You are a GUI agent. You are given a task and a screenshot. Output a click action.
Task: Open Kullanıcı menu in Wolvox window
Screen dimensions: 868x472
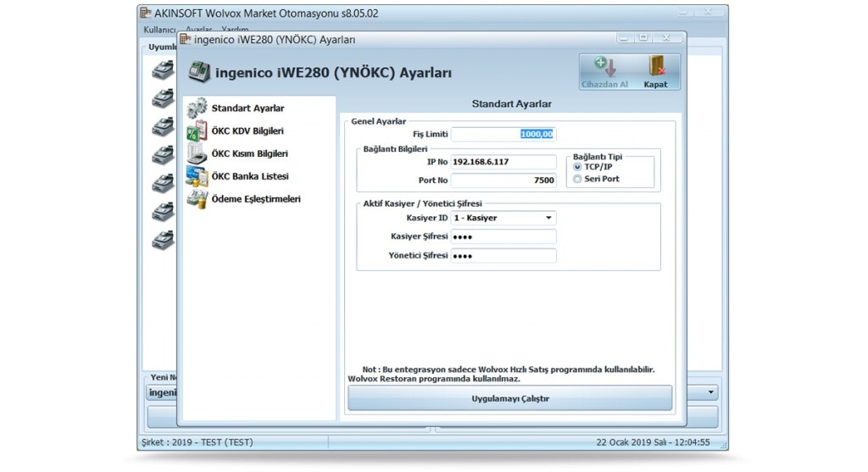[159, 30]
